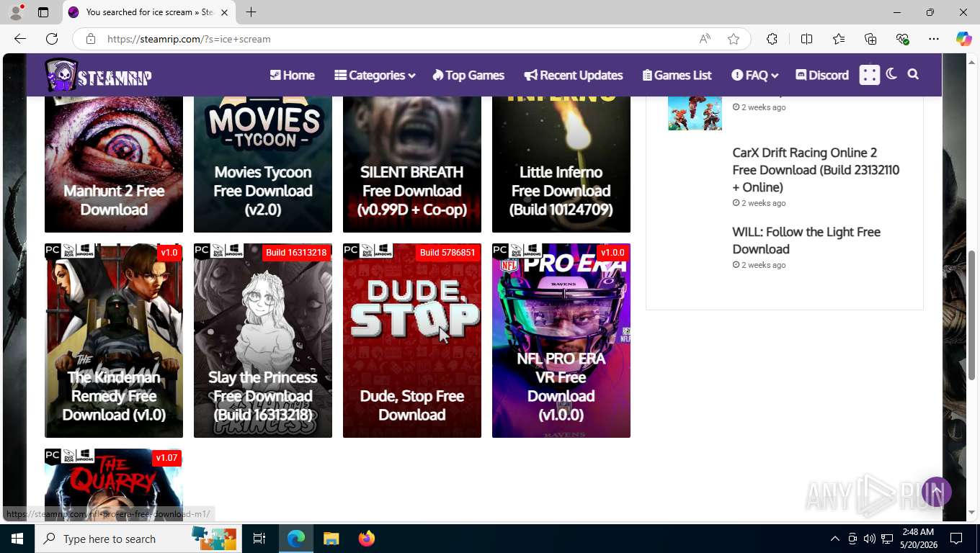Open Copilot sidebar icon

point(964,39)
